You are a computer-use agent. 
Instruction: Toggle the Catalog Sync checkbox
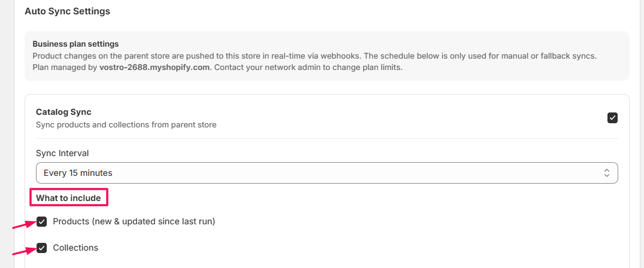(x=612, y=118)
